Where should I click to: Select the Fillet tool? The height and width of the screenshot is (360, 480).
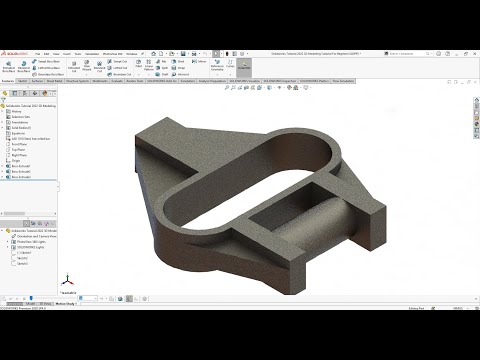point(139,63)
